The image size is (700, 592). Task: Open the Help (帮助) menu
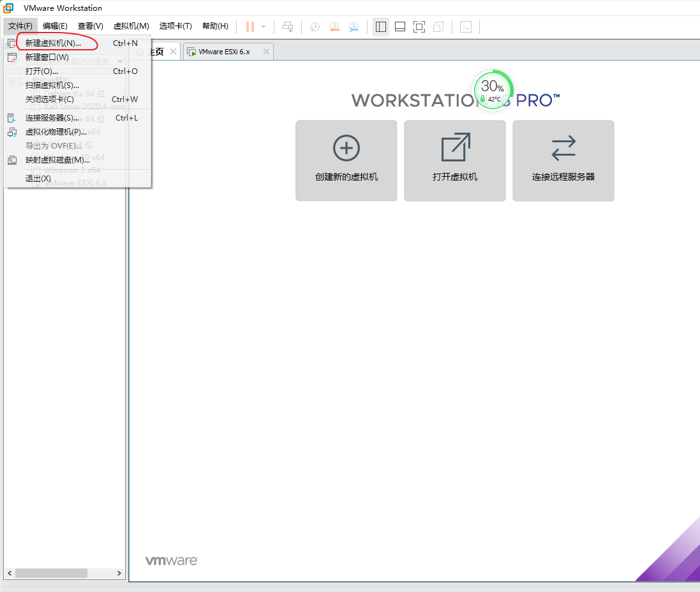[x=215, y=26]
